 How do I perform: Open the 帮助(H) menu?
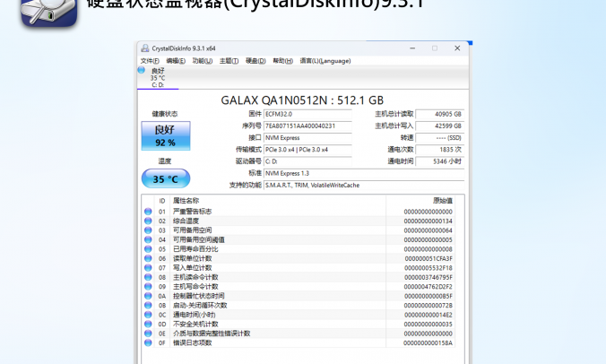283,61
